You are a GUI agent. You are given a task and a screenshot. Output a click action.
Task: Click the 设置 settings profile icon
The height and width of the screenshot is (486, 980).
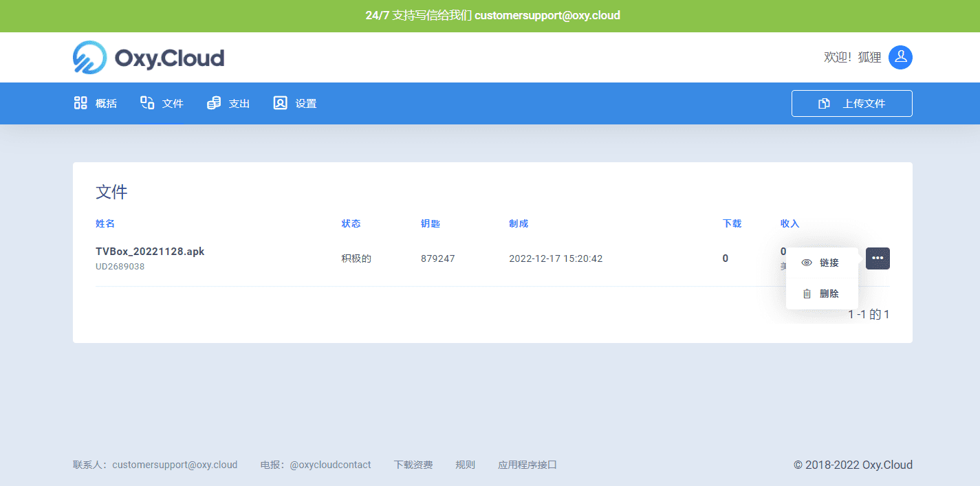280,103
